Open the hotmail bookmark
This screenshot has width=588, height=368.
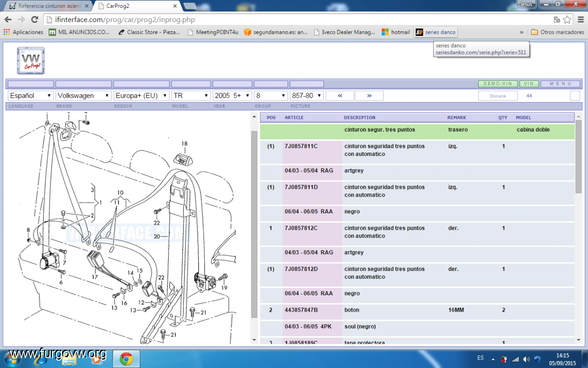click(x=395, y=32)
